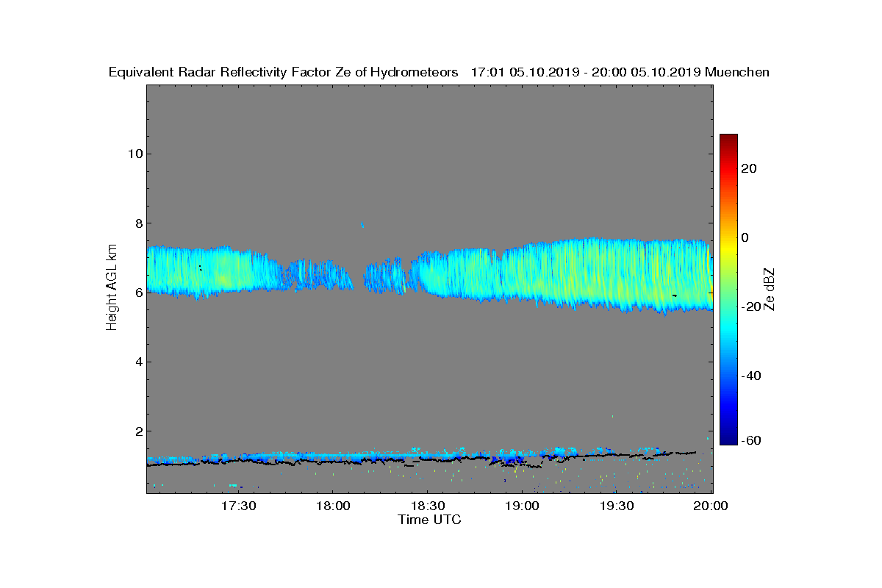
Task: Click the height axis value 4
Action: pos(137,362)
